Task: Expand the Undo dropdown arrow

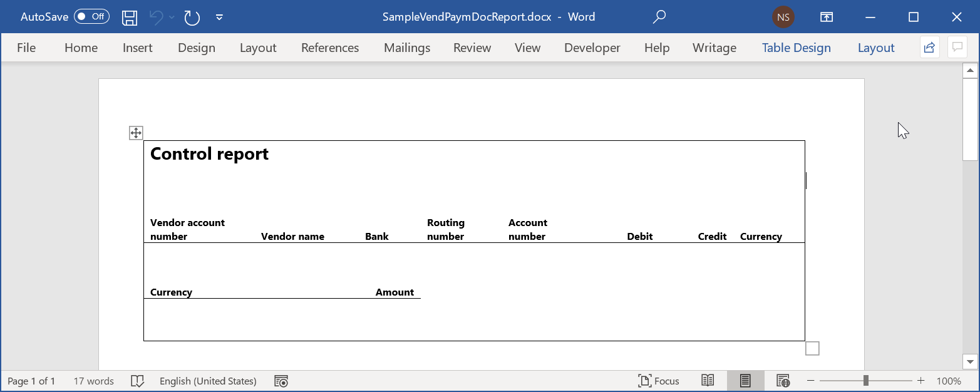Action: click(171, 17)
